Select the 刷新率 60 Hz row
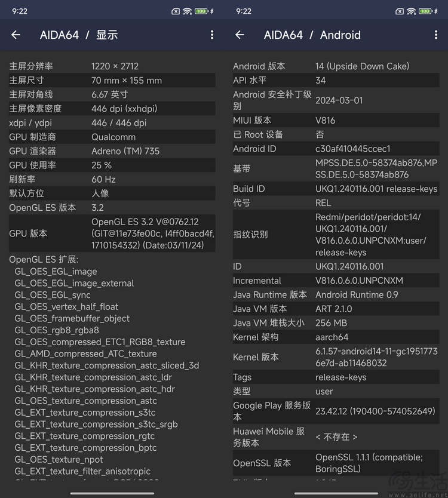The height and width of the screenshot is (498, 448). tap(112, 179)
